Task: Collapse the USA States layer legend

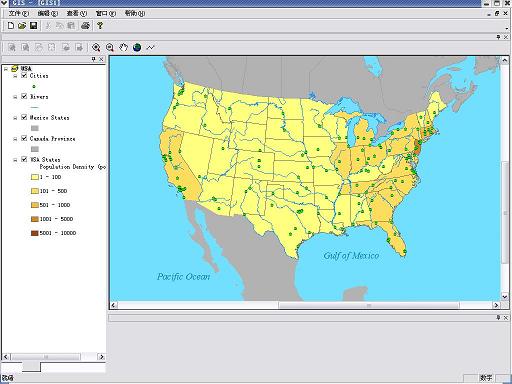Action: [15, 160]
